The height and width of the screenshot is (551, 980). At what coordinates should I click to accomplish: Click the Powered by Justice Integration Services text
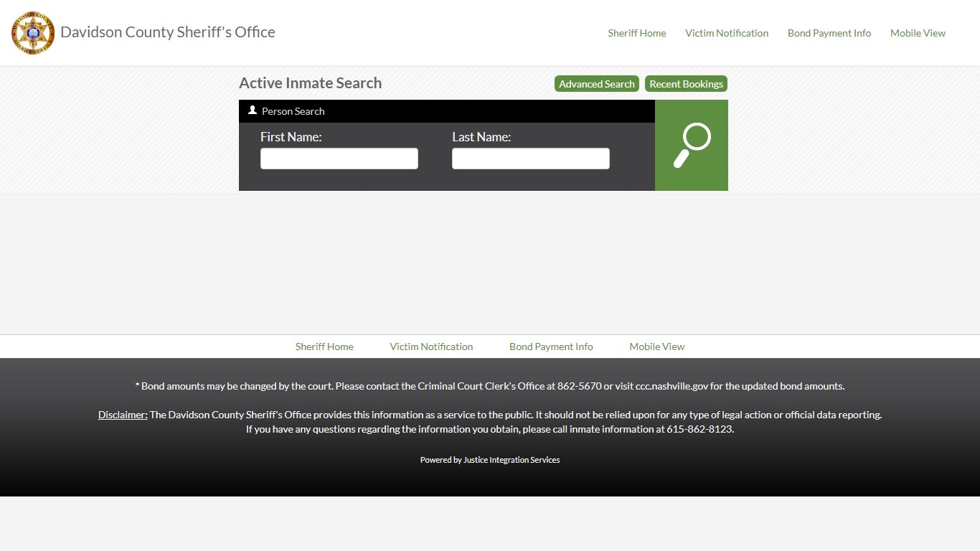[490, 460]
